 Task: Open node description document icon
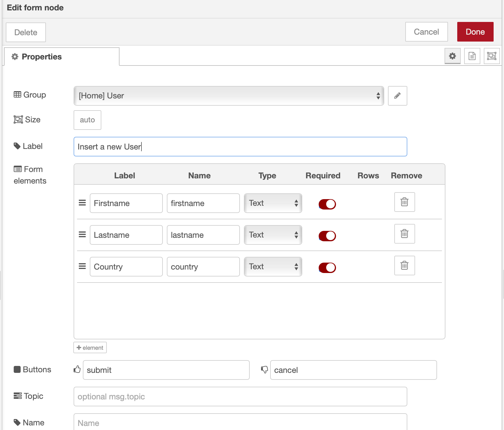[472, 56]
